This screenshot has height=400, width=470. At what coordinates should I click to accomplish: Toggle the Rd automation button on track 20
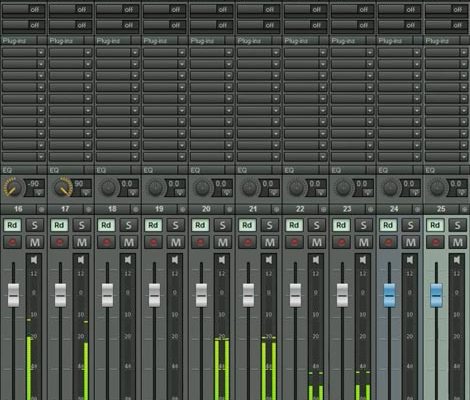tap(200, 225)
